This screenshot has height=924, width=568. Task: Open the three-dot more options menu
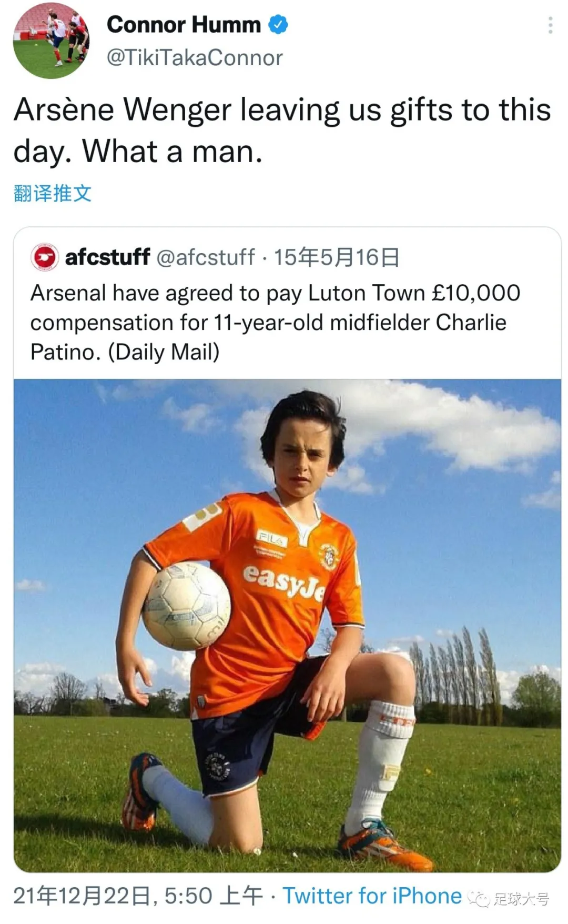[x=550, y=25]
